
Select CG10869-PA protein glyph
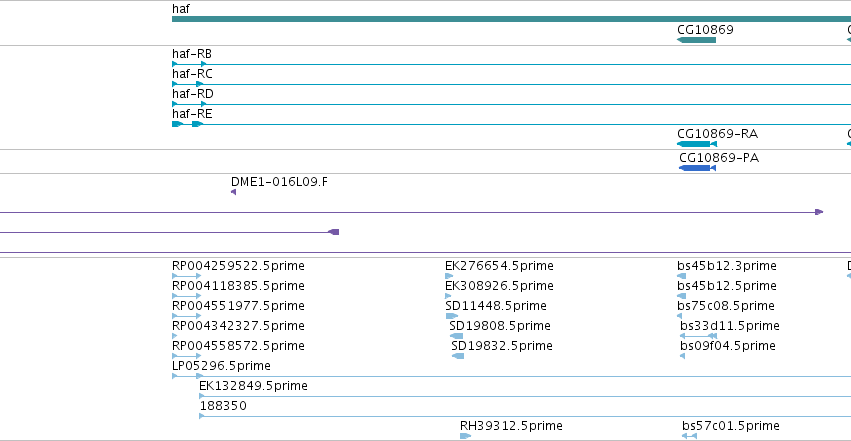coord(697,168)
